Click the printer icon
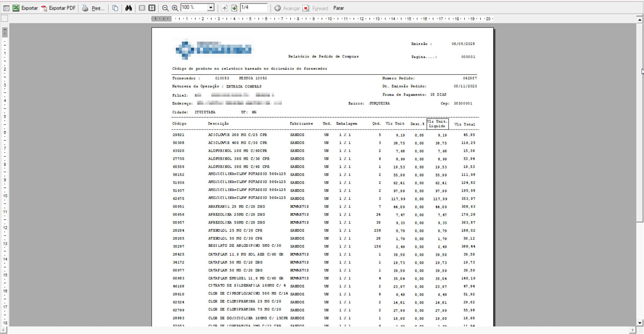 pos(85,8)
